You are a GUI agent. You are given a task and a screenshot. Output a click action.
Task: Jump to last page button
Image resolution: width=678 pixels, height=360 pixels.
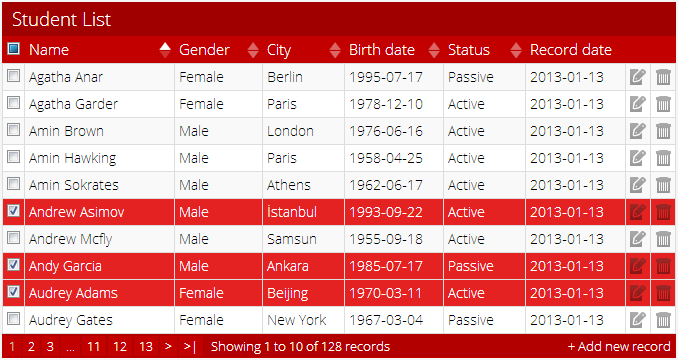[190, 347]
